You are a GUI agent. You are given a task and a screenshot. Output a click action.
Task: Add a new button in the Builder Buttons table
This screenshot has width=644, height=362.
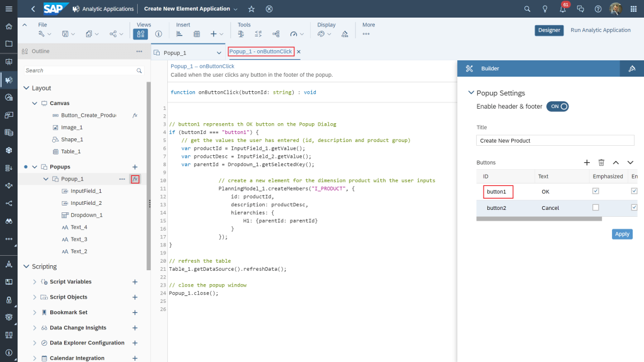point(587,163)
